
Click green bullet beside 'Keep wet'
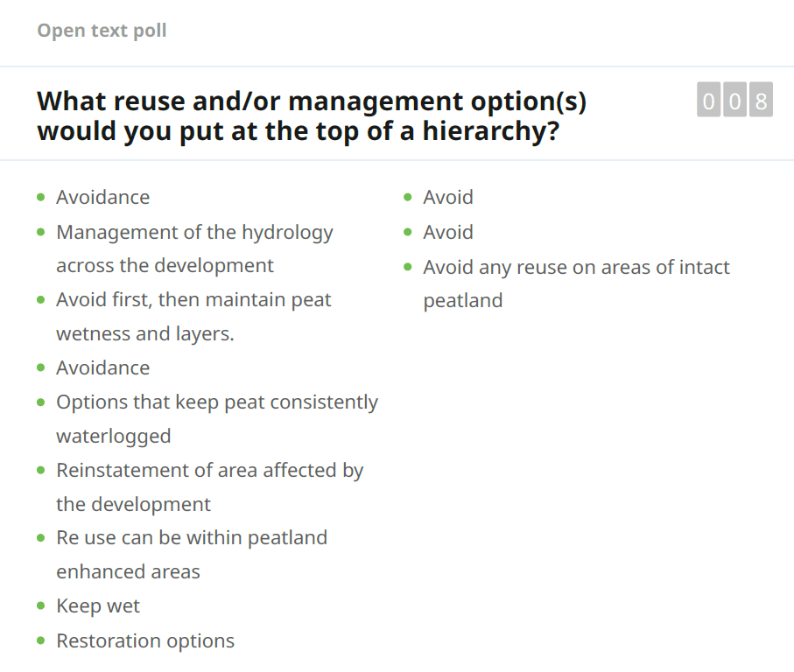(41, 606)
